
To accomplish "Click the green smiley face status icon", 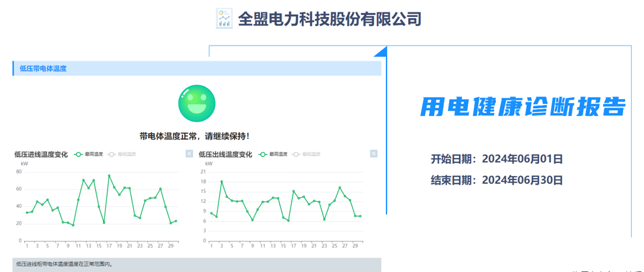I will (x=197, y=103).
